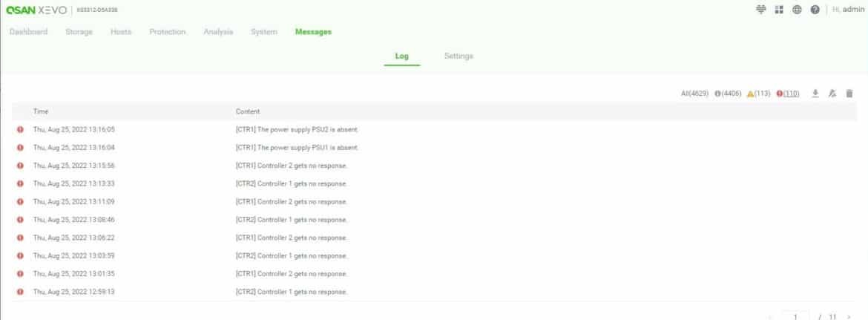Open the Storage menu
868x320 pixels.
click(x=79, y=32)
